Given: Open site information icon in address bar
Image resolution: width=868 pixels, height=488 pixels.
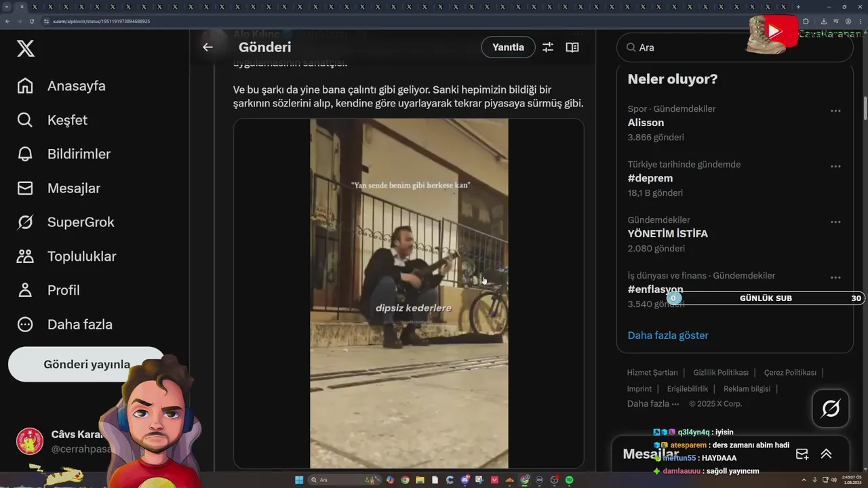Looking at the screenshot, I should [47, 21].
